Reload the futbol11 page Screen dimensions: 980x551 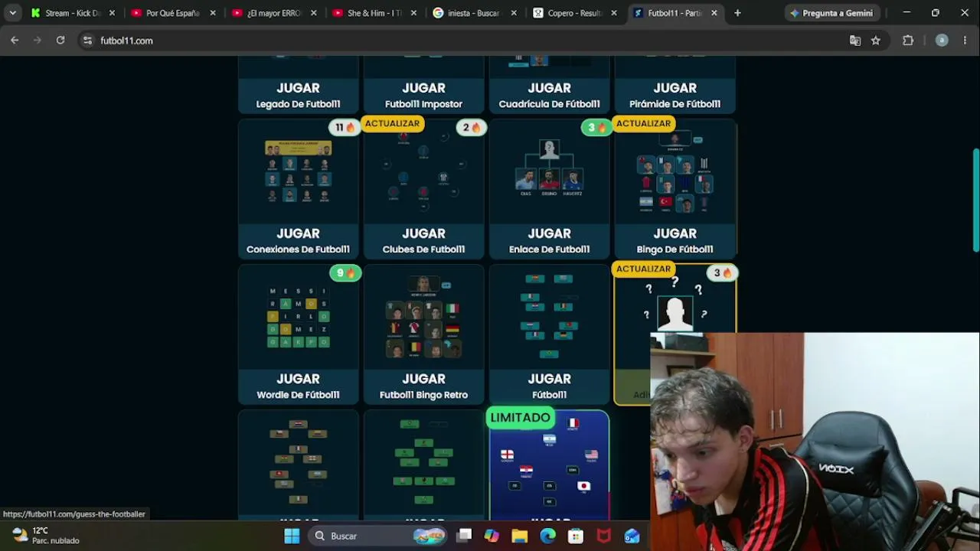point(60,41)
